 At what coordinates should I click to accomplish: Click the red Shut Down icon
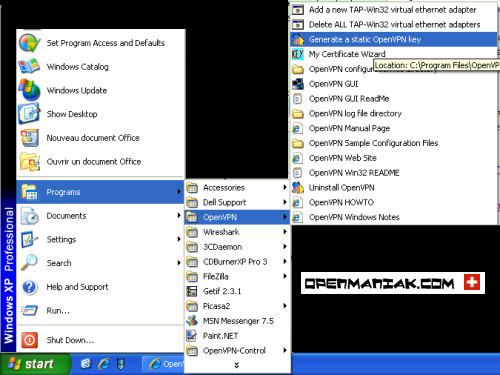29,340
